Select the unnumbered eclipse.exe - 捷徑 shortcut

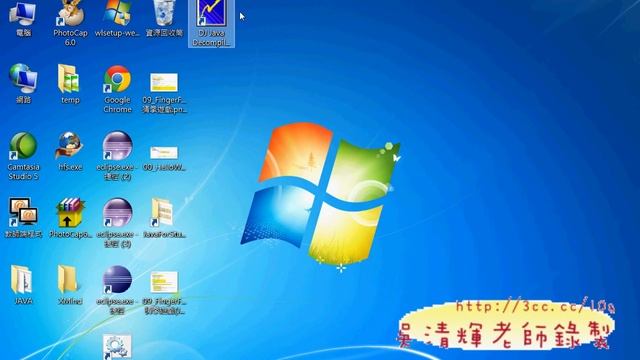pos(117,289)
